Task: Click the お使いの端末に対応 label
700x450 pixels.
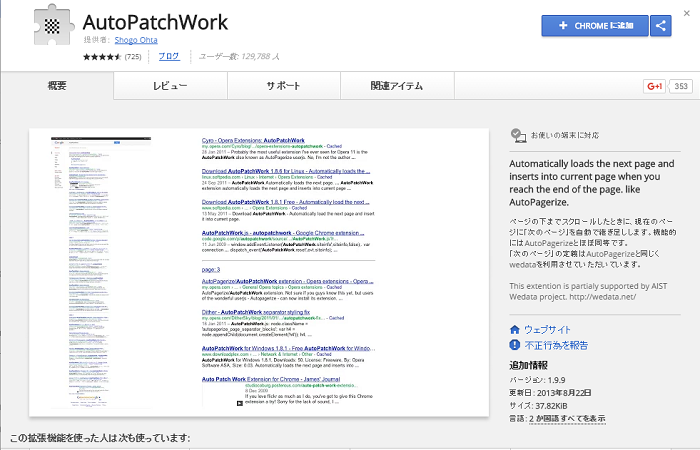Action: (x=565, y=135)
